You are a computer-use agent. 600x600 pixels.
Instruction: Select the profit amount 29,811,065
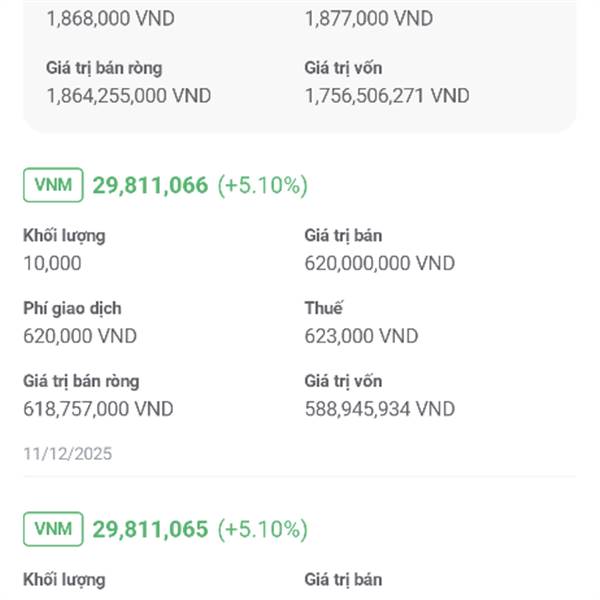click(150, 529)
